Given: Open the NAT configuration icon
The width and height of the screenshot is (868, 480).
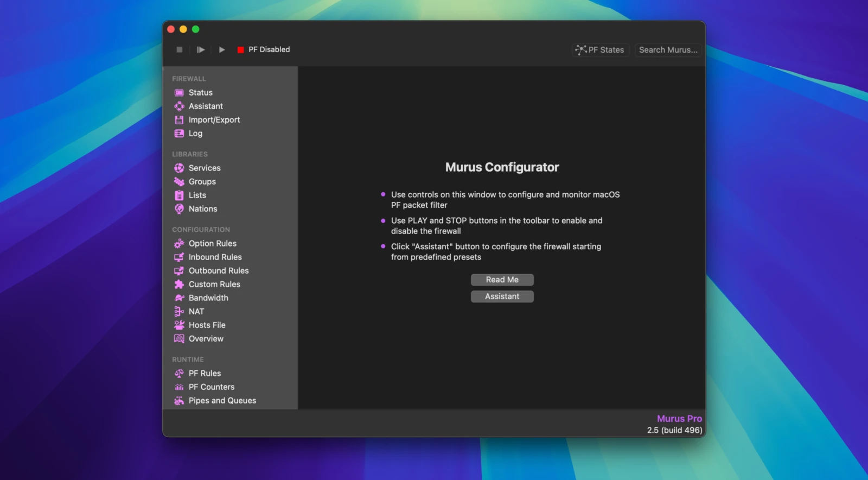Looking at the screenshot, I should (x=179, y=312).
